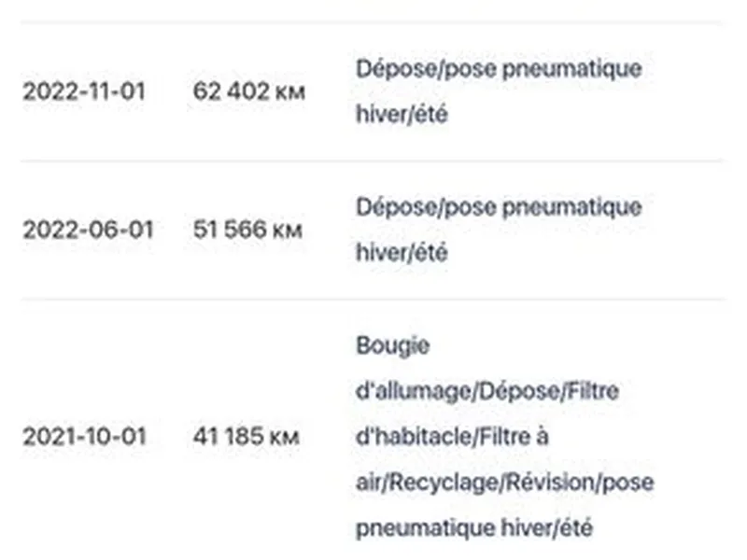Click the 2022-06-01 date cell
The width and height of the screenshot is (747, 560).
click(88, 230)
